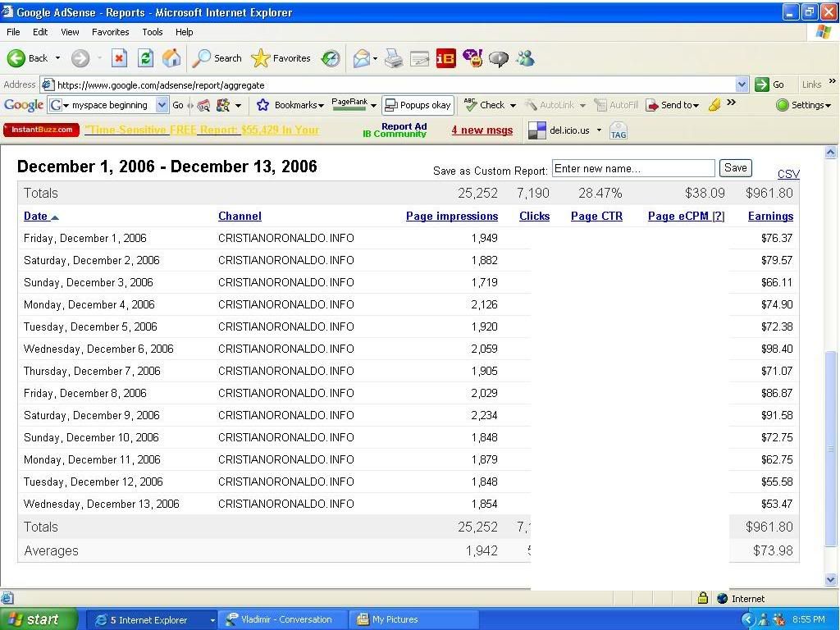The height and width of the screenshot is (630, 840).
Task: Click the Forward navigation arrow icon
Action: [x=80, y=58]
